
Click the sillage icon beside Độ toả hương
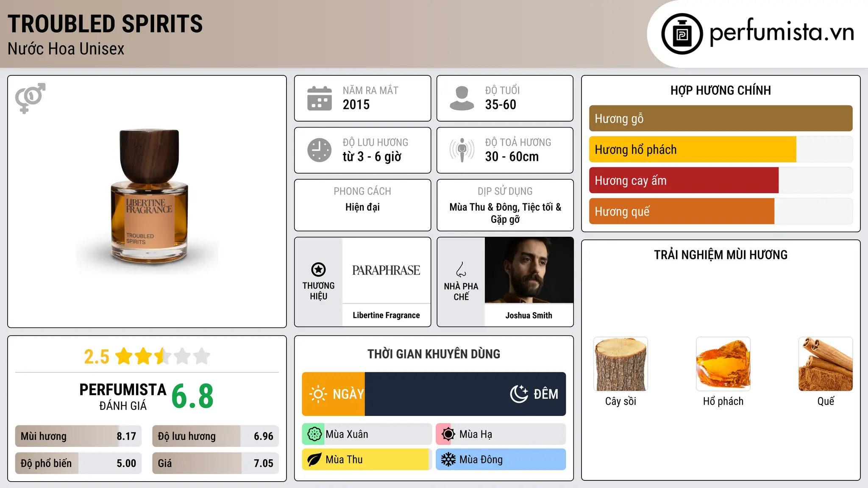point(462,150)
